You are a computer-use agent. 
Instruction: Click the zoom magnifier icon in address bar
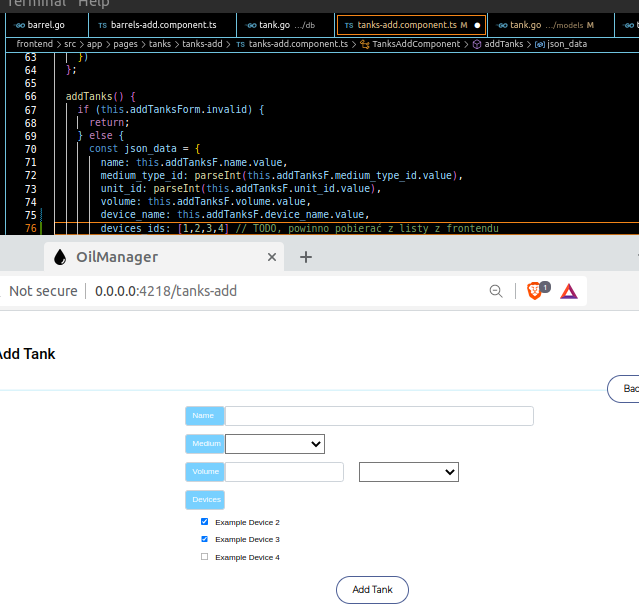tap(495, 291)
